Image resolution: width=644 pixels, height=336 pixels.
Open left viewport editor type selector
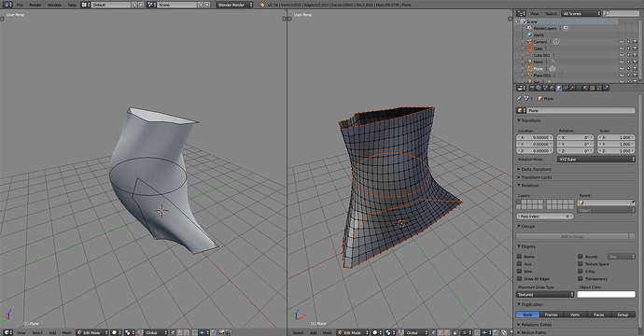(x=7, y=332)
